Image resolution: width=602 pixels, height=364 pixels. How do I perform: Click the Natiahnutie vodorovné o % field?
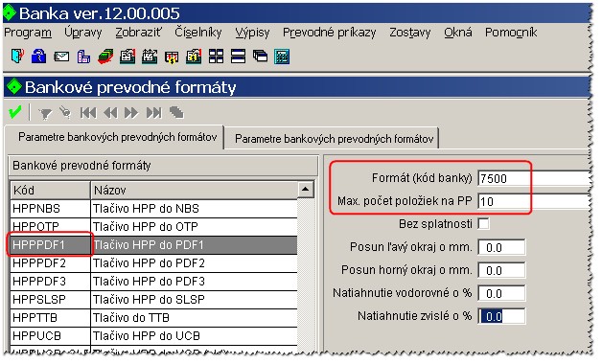pos(501,293)
